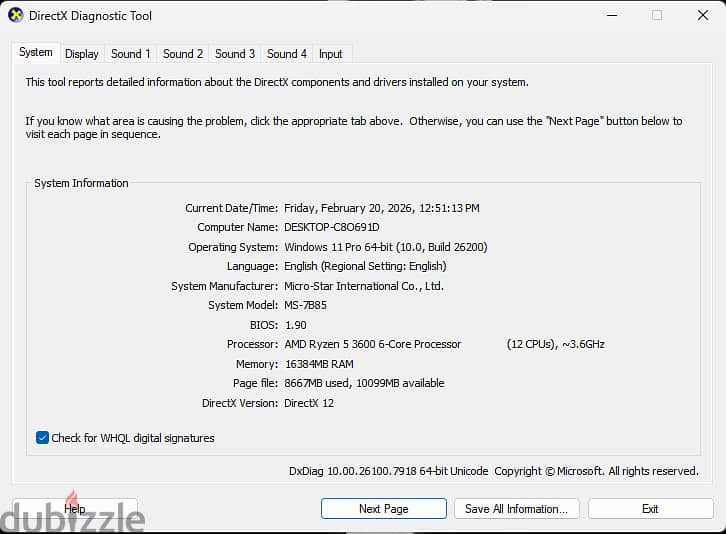This screenshot has height=534, width=726.
Task: Minimize the DirectX Diagnostic Tool window
Action: pyautogui.click(x=612, y=15)
